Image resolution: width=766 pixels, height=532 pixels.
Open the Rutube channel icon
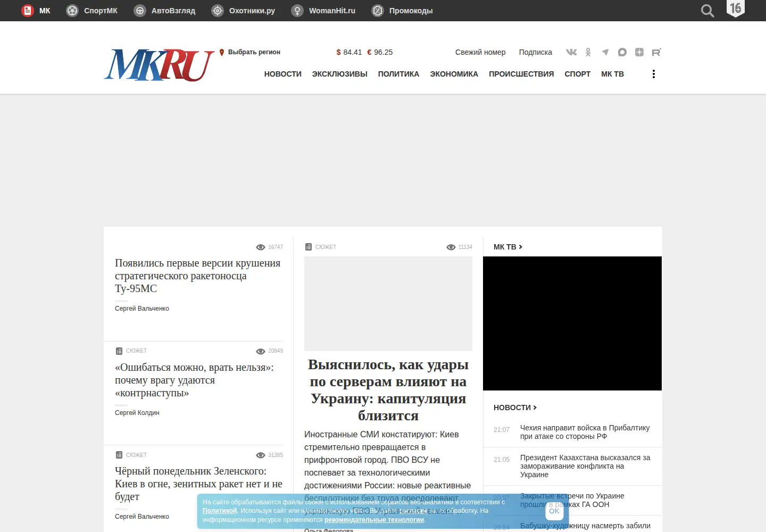tap(656, 52)
